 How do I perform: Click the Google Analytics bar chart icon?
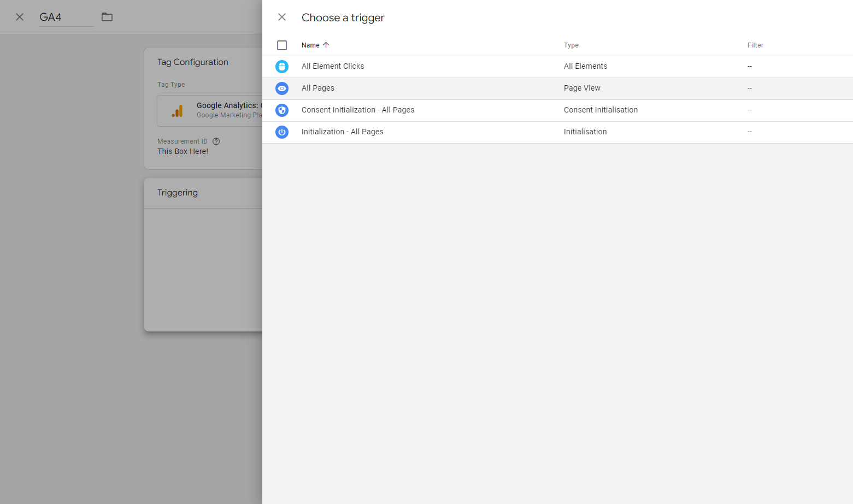tap(177, 111)
